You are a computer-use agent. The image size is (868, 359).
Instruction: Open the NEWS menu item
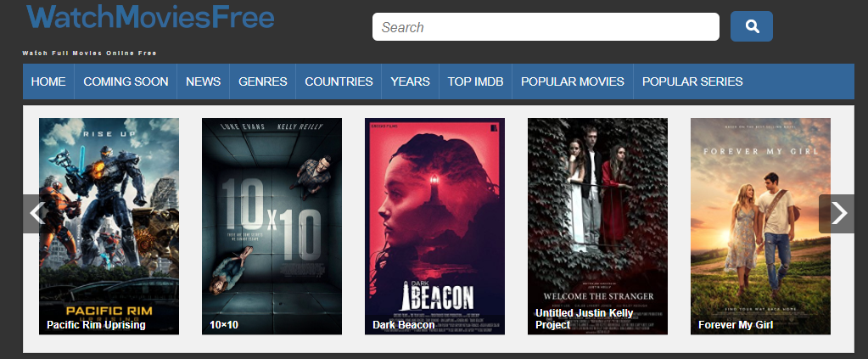click(203, 81)
